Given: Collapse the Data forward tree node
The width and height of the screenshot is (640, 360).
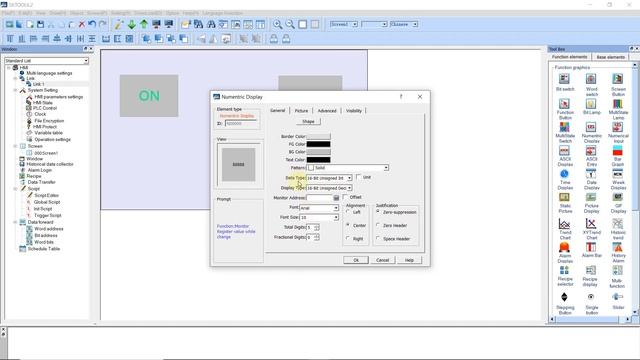Looking at the screenshot, I should point(16,222).
